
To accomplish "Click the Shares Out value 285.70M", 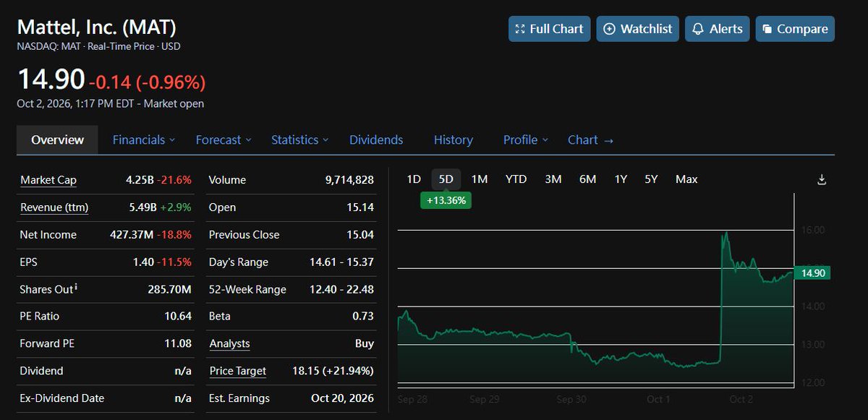I will pos(170,289).
